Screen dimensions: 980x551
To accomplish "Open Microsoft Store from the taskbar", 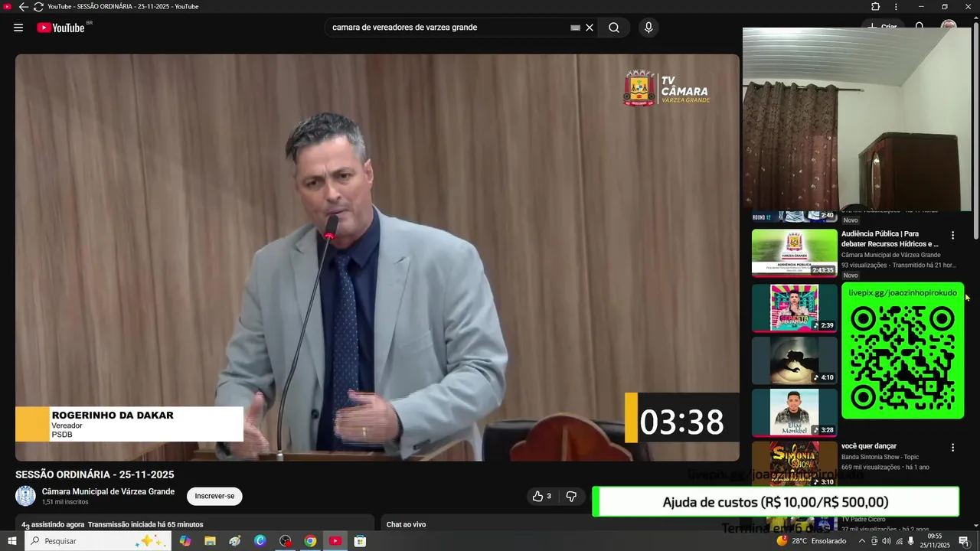I will pyautogui.click(x=360, y=541).
